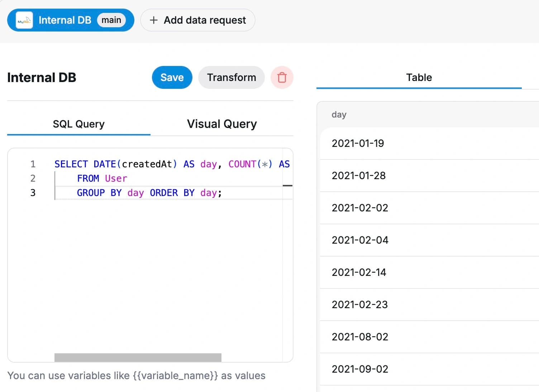Open the Table view tab
Image resolution: width=539 pixels, height=392 pixels.
(x=419, y=77)
